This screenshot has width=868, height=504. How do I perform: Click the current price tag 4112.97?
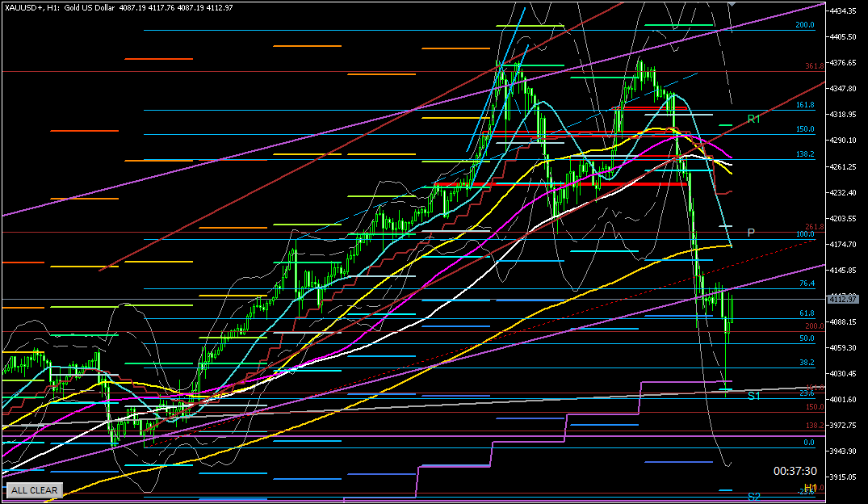pyautogui.click(x=846, y=300)
